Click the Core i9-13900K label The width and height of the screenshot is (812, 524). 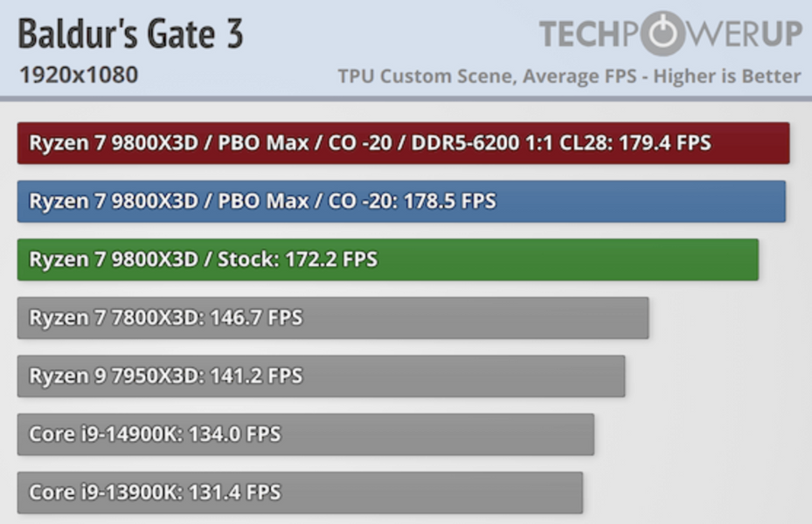tap(106, 493)
